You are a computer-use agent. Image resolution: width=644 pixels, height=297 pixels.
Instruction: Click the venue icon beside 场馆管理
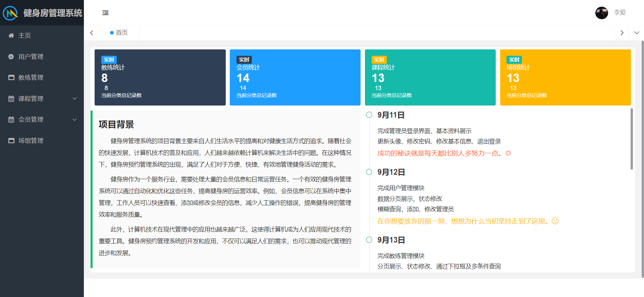point(11,140)
